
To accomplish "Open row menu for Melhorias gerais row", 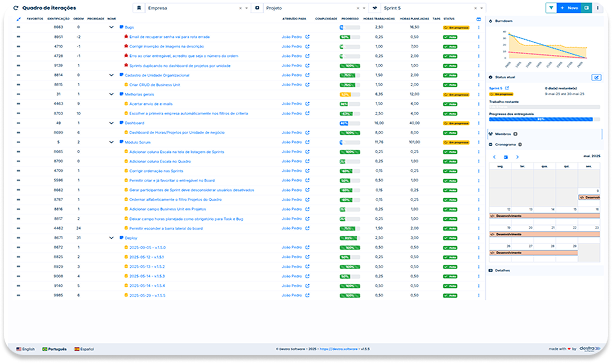I will coord(479,94).
